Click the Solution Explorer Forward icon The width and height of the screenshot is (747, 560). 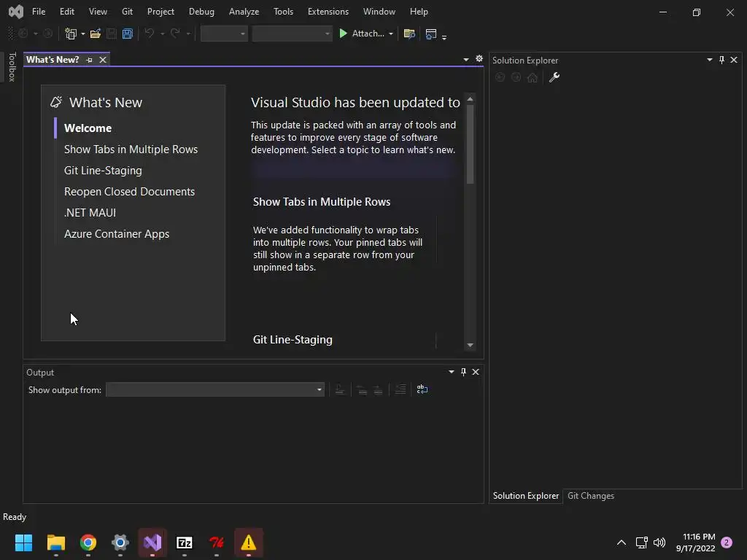pyautogui.click(x=516, y=77)
